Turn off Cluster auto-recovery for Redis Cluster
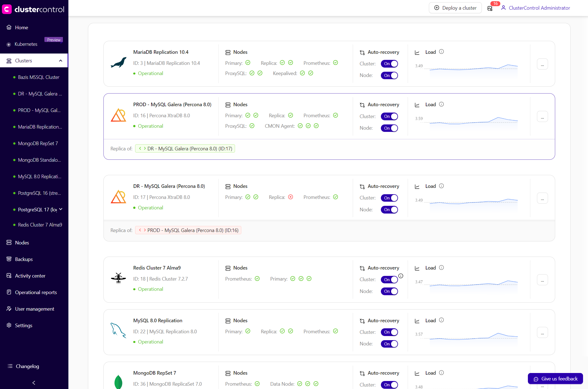588x389 pixels. pos(389,279)
